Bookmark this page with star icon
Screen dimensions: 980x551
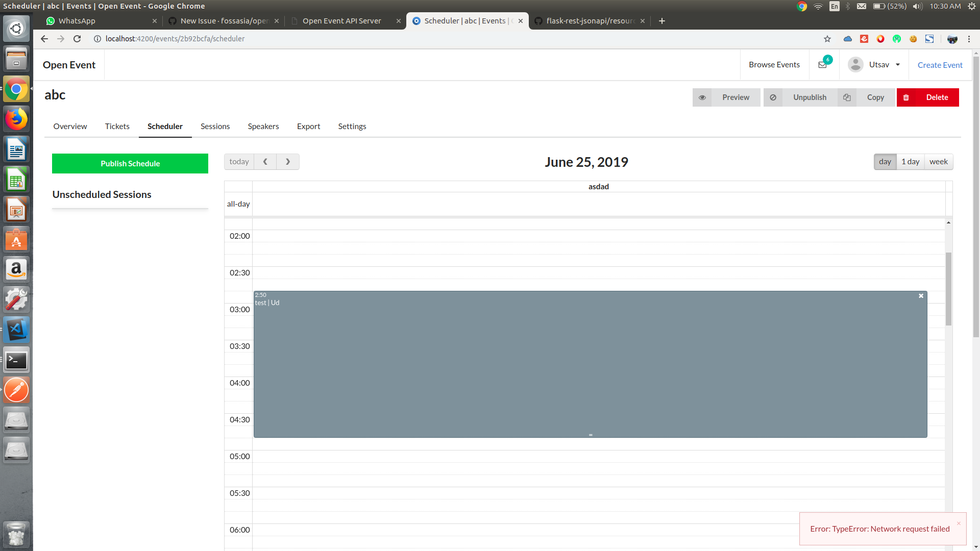[x=827, y=39]
